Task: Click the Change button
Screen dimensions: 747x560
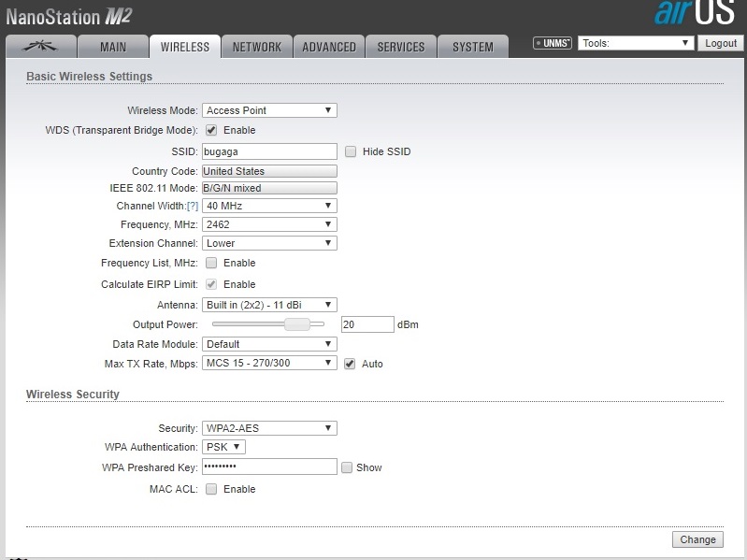Action: point(697,539)
